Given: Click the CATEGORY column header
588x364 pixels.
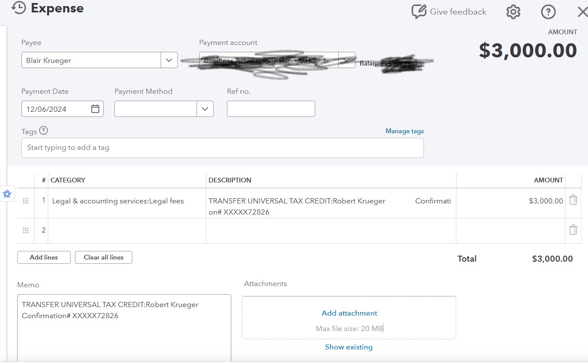Looking at the screenshot, I should coord(68,180).
